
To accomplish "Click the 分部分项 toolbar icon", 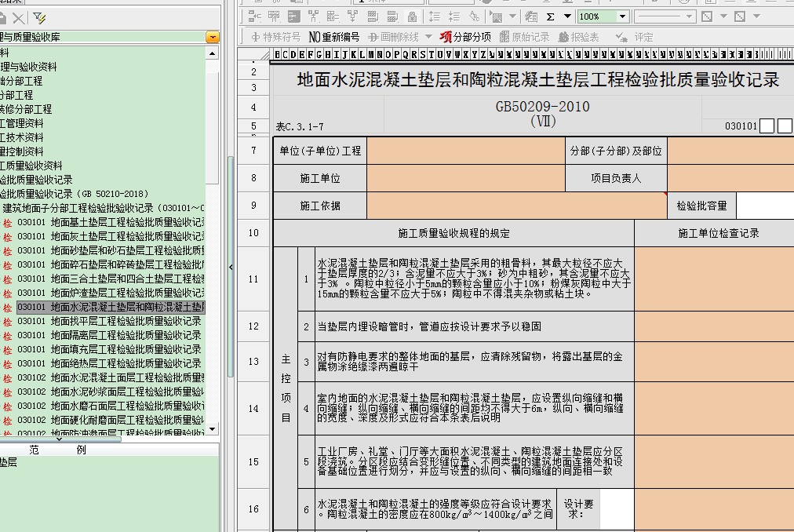I will coord(465,37).
